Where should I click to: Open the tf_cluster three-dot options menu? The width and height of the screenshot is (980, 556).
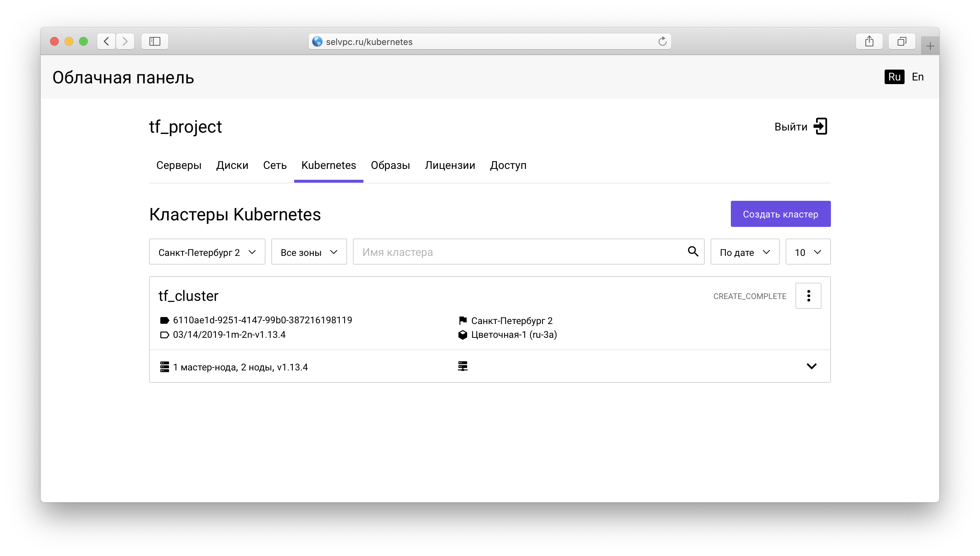(808, 295)
